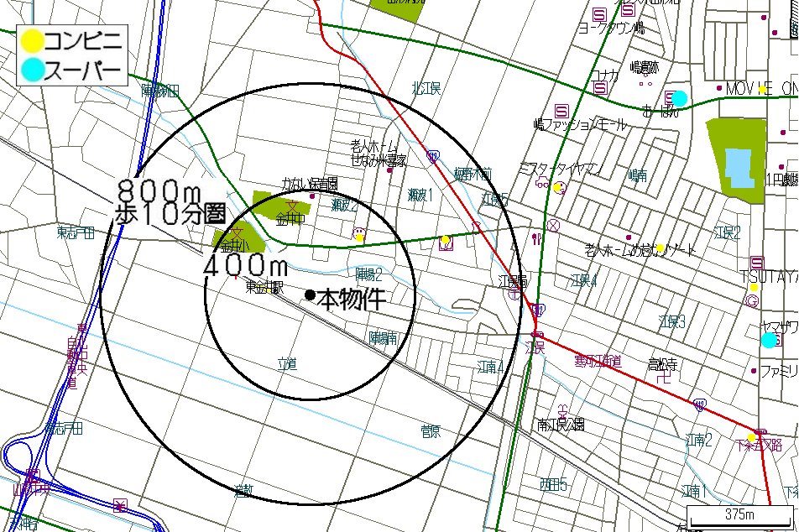799x532 pixels.
Task: Click the 北江俣 area label
Action: [426, 89]
